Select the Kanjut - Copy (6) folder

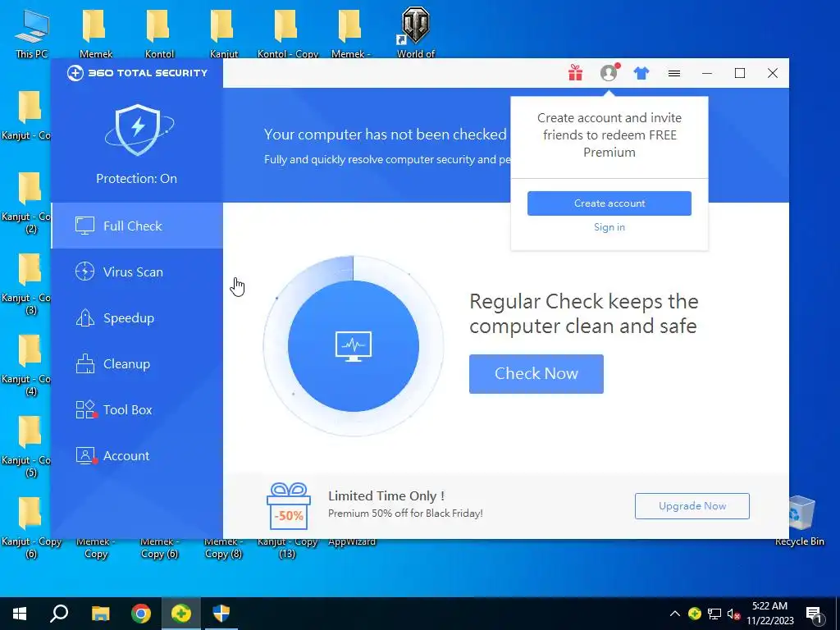[x=31, y=527]
